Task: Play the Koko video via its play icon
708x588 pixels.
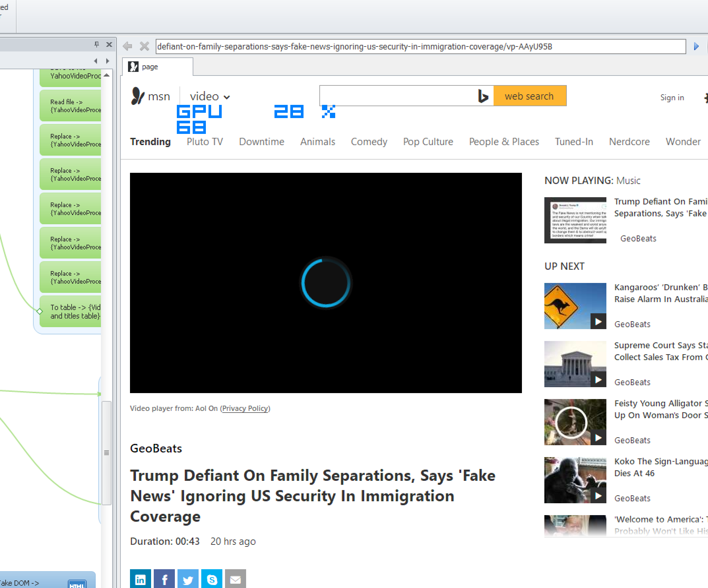Action: coord(598,495)
